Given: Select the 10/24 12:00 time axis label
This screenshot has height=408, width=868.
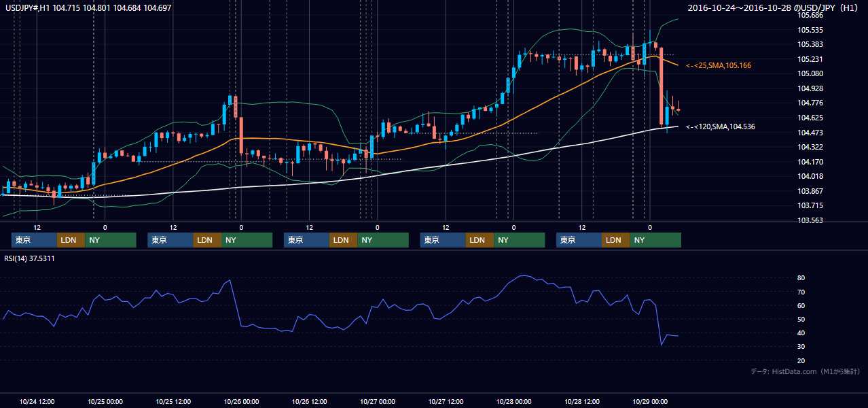Looking at the screenshot, I should (x=37, y=401).
